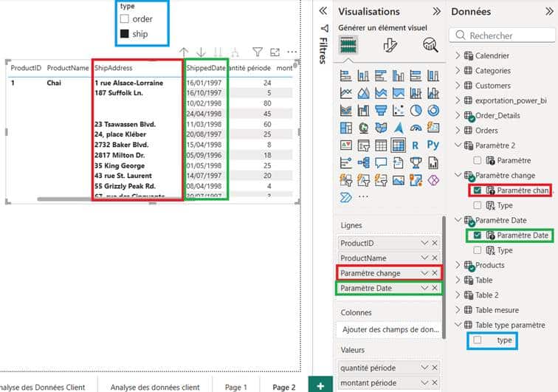Switch to the Page 1 tab
Screen dimensions: 558x392
tap(236, 387)
